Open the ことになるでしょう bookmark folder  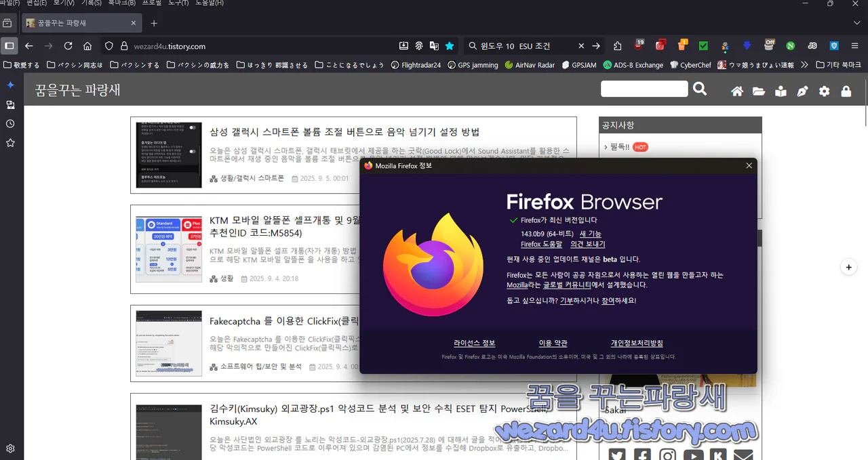coord(350,65)
